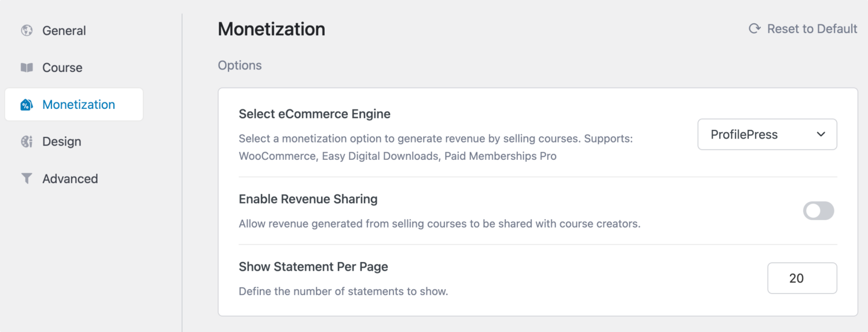Click the Monetization price tag icon
Screen dimensions: 868x332
coord(27,105)
